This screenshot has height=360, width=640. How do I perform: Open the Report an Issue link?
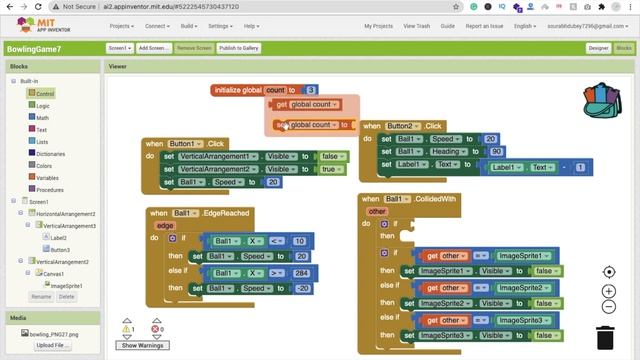[484, 26]
